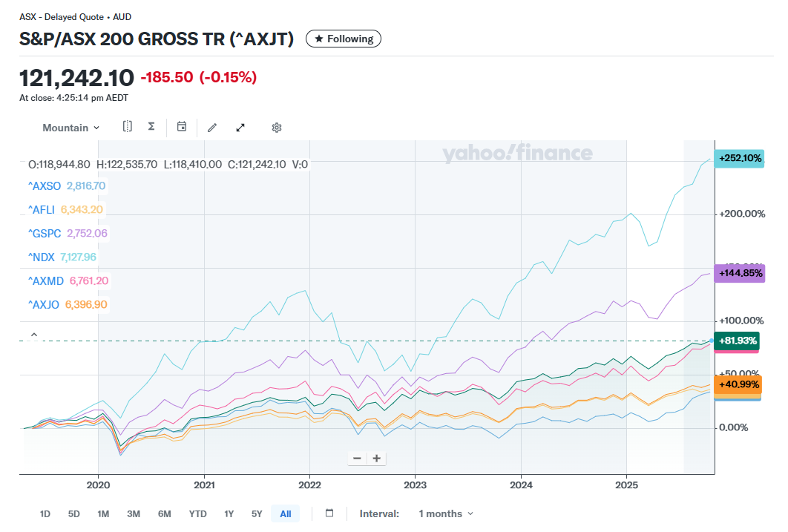Click the sigma indicators icon
This screenshot has height=532, width=788.
click(x=151, y=127)
